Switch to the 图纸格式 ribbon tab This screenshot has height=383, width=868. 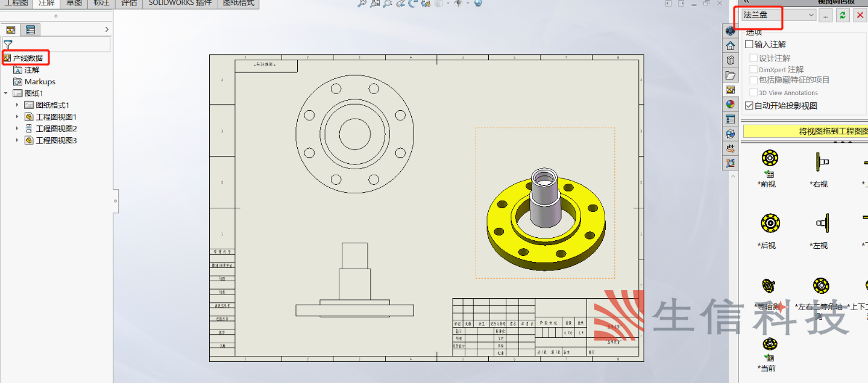tap(239, 3)
